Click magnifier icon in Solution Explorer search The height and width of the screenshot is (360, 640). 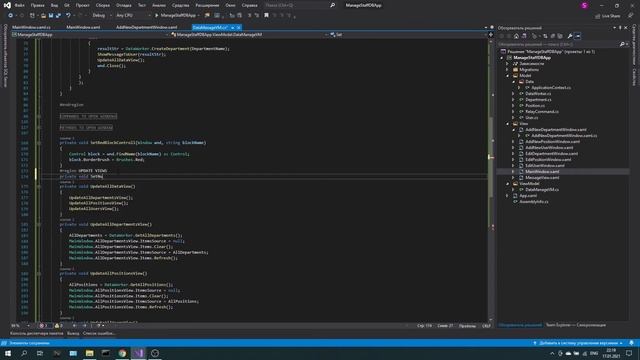coord(622,44)
